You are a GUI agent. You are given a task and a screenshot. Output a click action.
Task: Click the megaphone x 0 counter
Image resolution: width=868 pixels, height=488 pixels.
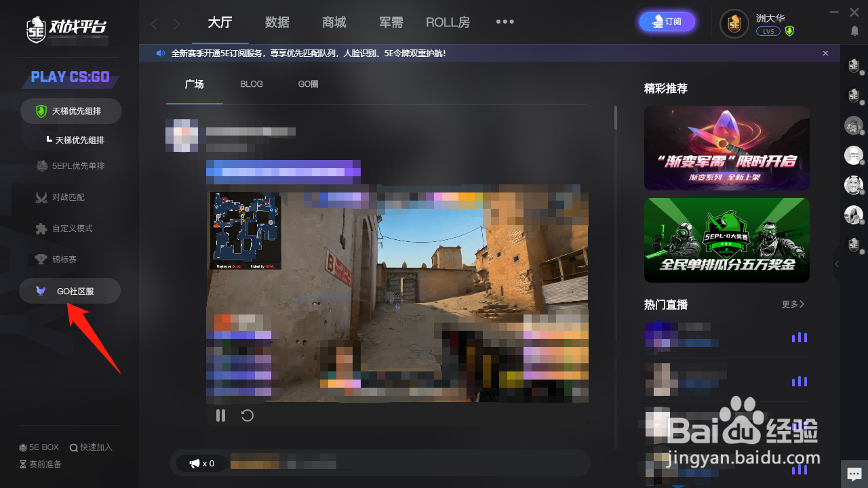point(202,464)
